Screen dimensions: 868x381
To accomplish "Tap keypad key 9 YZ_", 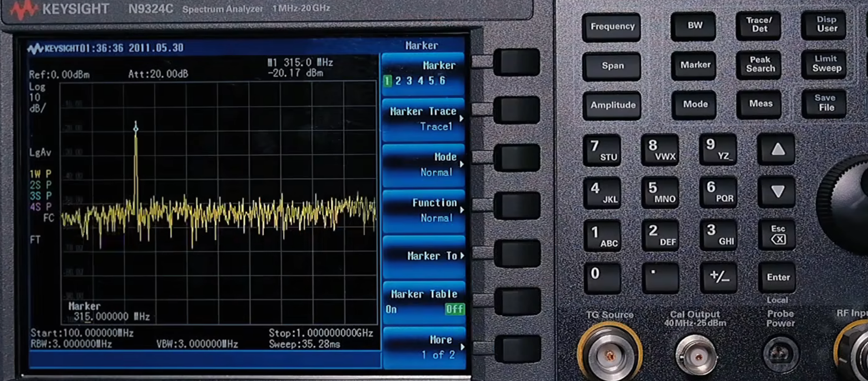I will click(718, 149).
